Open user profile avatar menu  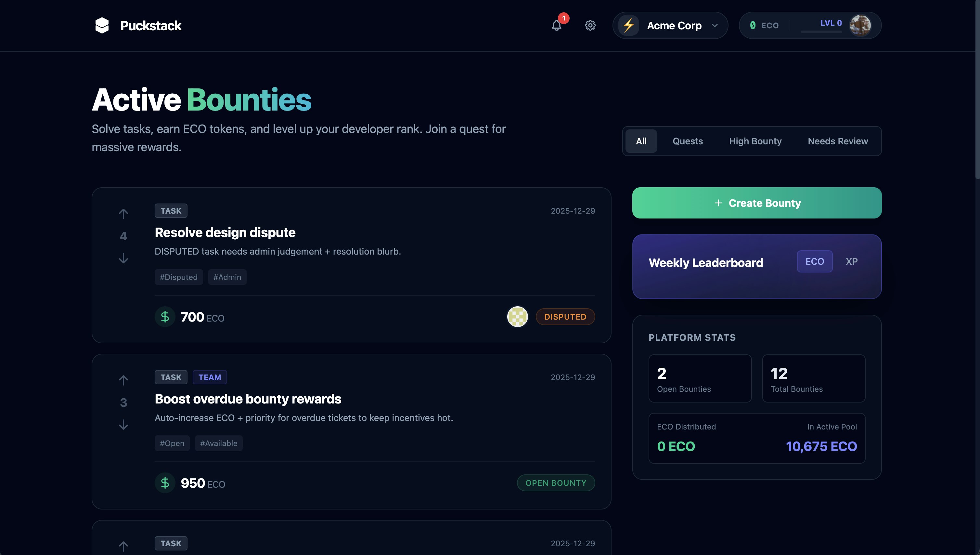point(860,26)
